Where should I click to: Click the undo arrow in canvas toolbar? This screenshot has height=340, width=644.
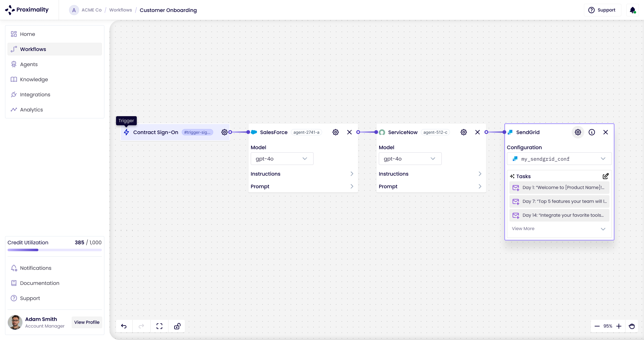(124, 326)
